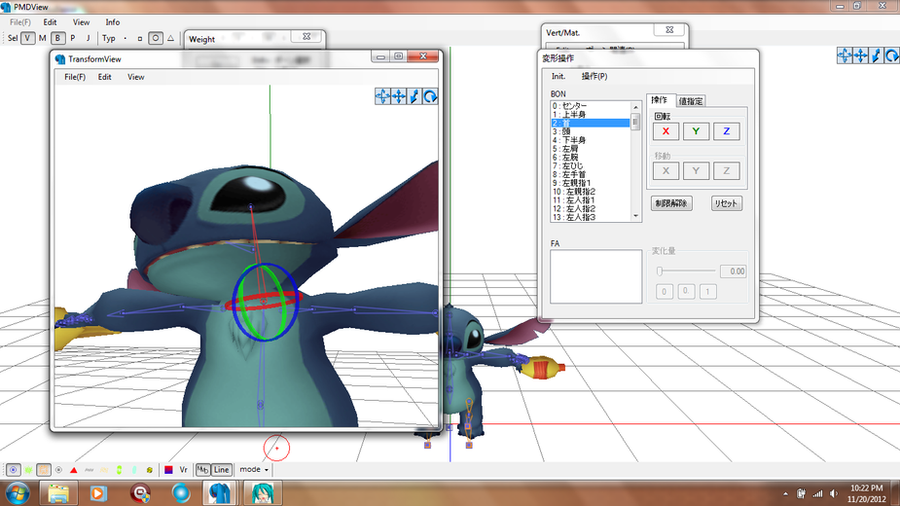Viewport: 900px width, 506px height.
Task: Click the zoom arrow icon in TransformView
Action: [414, 96]
